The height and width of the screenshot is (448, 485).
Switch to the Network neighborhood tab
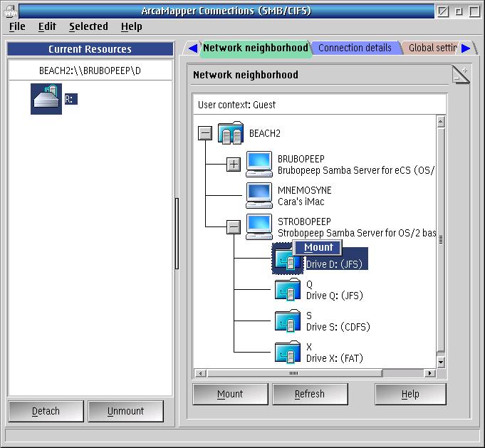click(256, 48)
